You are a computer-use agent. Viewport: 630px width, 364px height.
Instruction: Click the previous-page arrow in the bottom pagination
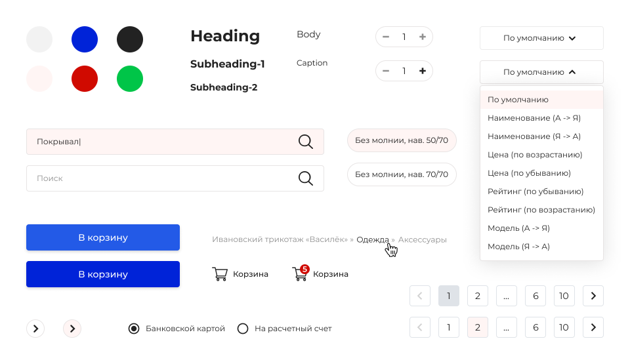[x=420, y=327]
